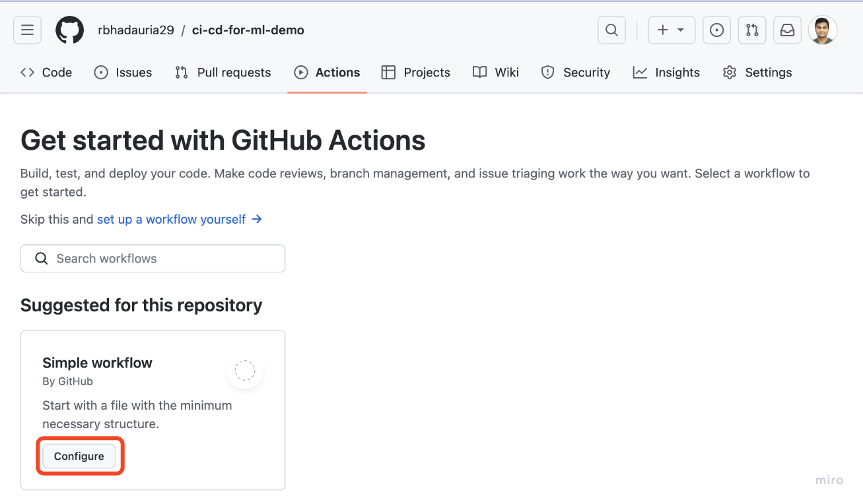Open the hamburger navigation menu

pyautogui.click(x=27, y=30)
